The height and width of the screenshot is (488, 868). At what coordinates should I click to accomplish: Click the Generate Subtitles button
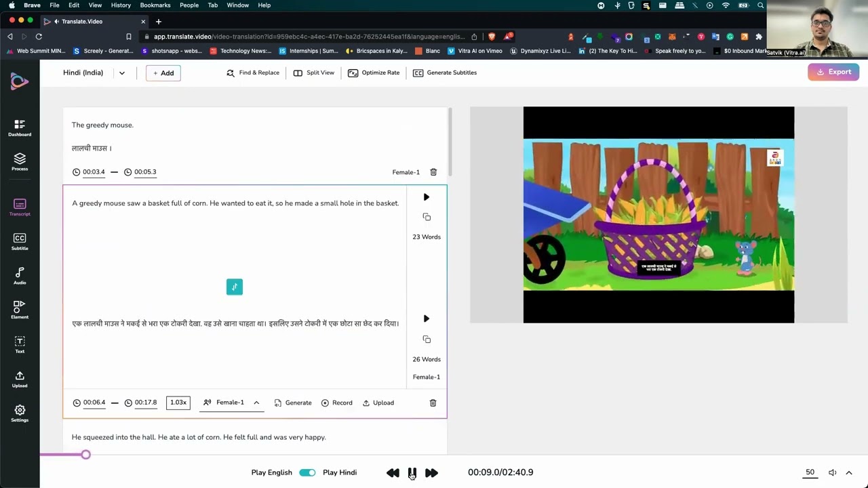pyautogui.click(x=444, y=73)
